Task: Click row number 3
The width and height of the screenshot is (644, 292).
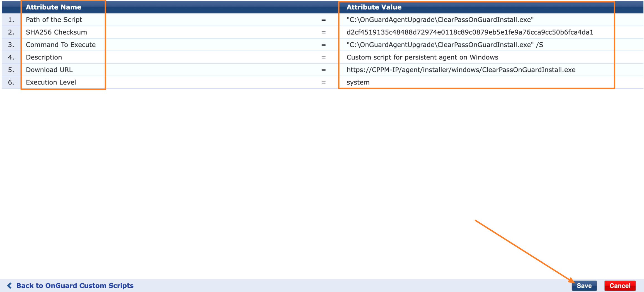Action: pyautogui.click(x=11, y=45)
